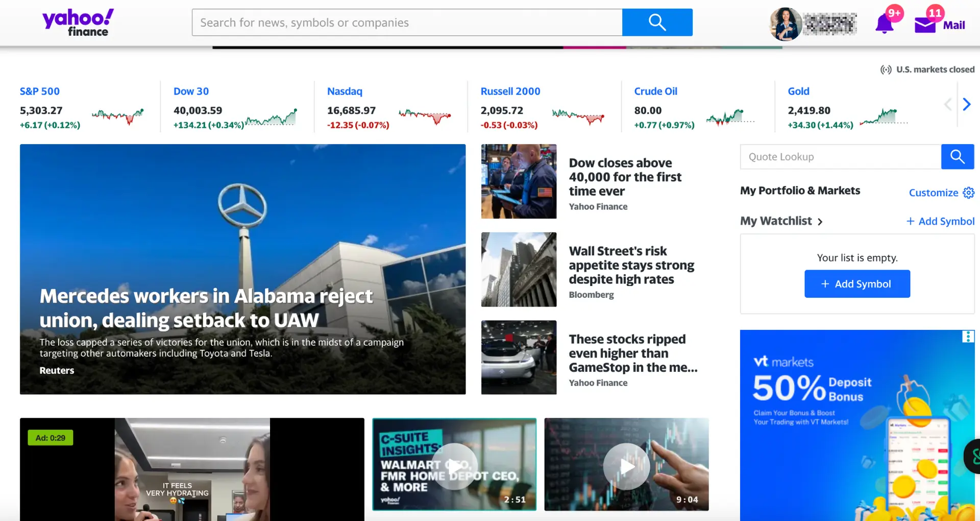Click into the Quote Lookup field
Image resolution: width=980 pixels, height=521 pixels.
click(840, 157)
